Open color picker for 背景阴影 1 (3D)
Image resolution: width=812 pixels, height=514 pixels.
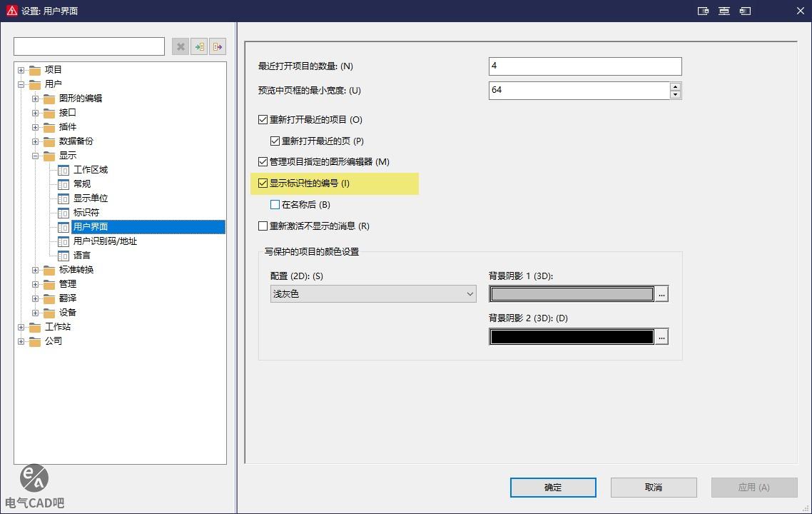click(661, 294)
